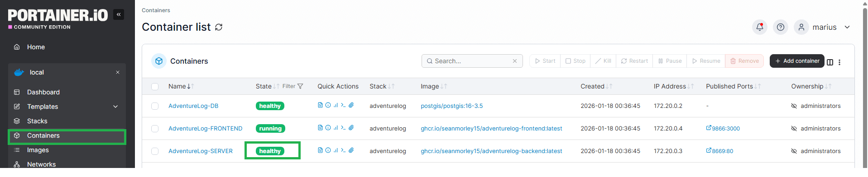This screenshot has height=177, width=868.
Task: Open the exec console for AdventureLog-DB
Action: pos(343,105)
